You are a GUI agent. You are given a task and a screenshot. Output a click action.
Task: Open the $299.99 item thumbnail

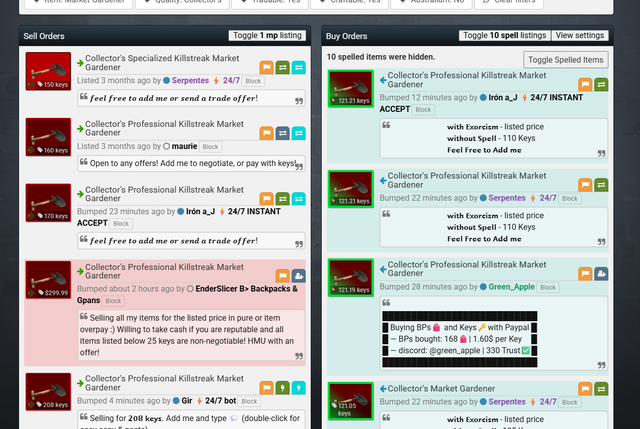48,280
